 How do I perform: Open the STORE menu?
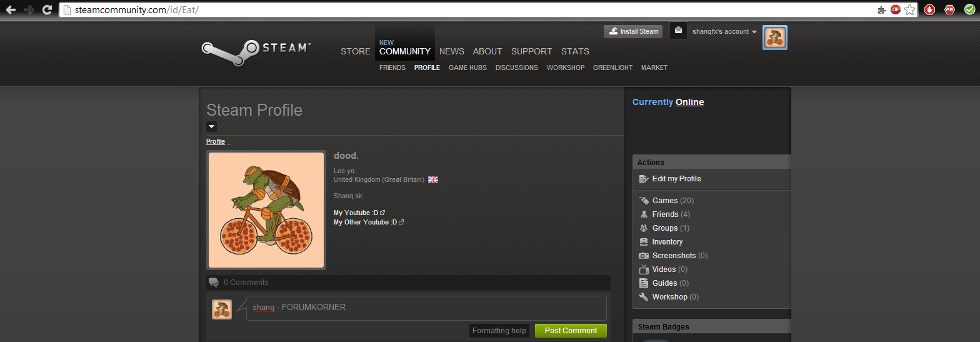click(356, 51)
